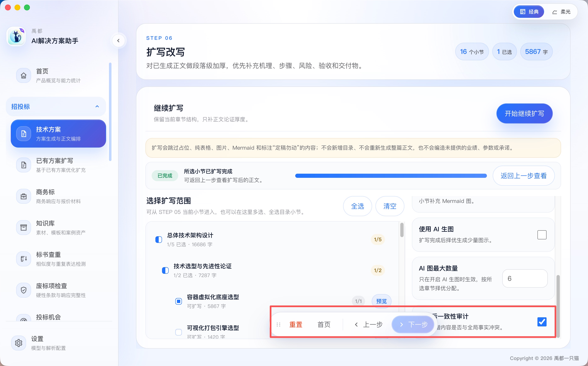Enable 使用 AI 生图 checkbox
The height and width of the screenshot is (366, 588).
pos(542,235)
